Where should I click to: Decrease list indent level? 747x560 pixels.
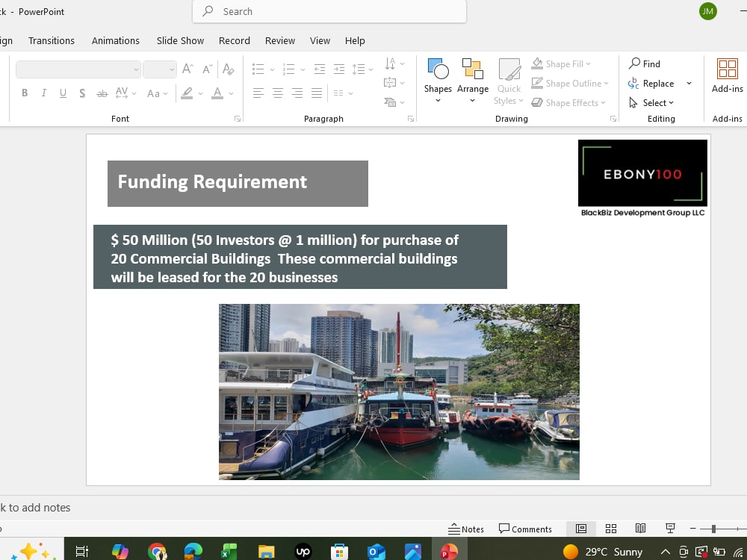[320, 69]
